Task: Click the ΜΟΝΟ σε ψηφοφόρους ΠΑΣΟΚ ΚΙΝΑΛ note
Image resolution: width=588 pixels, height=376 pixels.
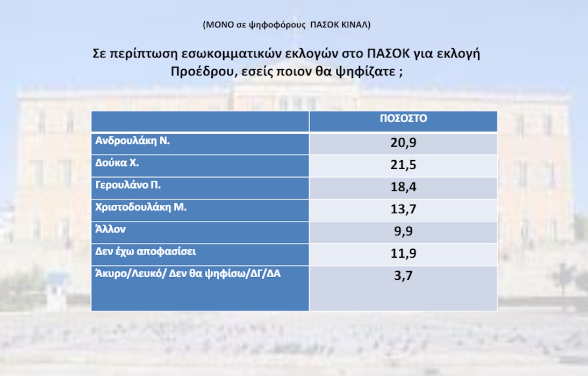Action: (x=286, y=25)
